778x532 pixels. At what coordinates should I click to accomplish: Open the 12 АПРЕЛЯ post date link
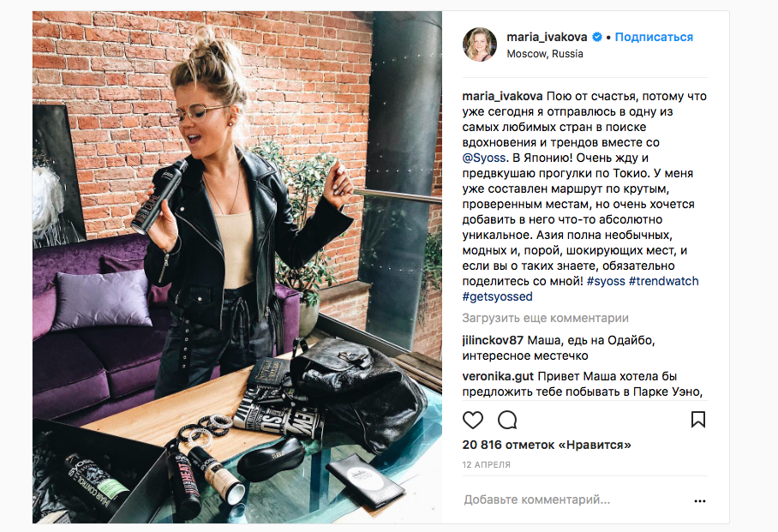tap(487, 464)
